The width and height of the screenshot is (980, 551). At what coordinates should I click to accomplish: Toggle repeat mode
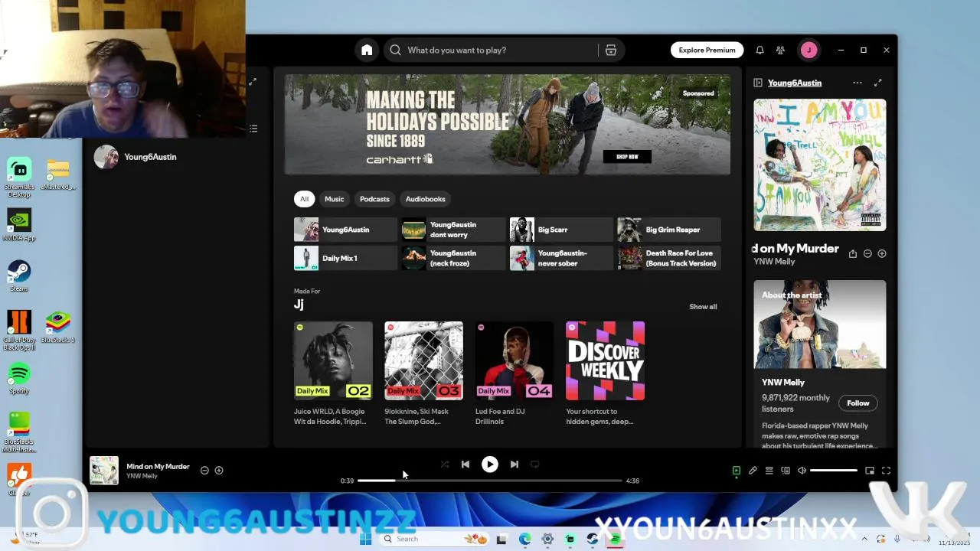535,465
